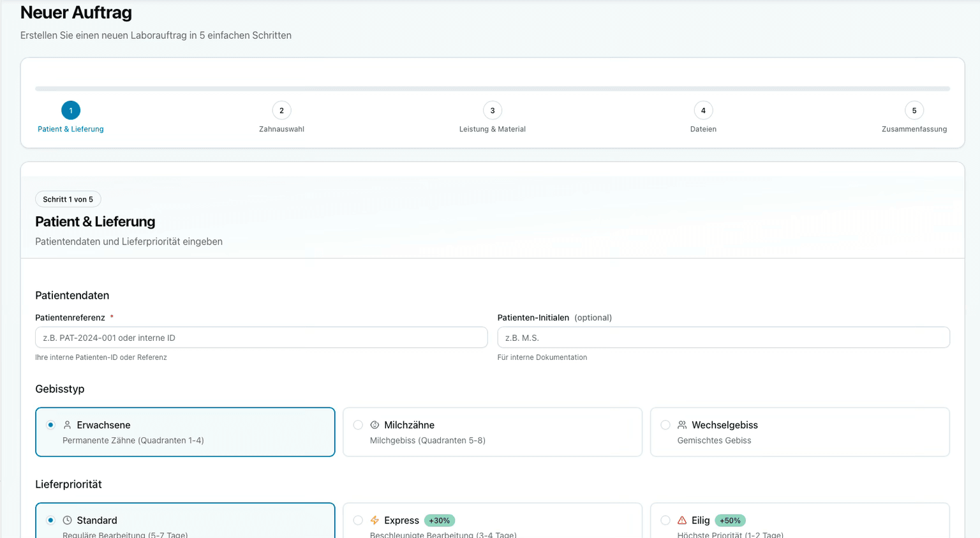The width and height of the screenshot is (980, 538).
Task: Click the two-people icon beside Wechselgebiss
Action: click(x=682, y=425)
